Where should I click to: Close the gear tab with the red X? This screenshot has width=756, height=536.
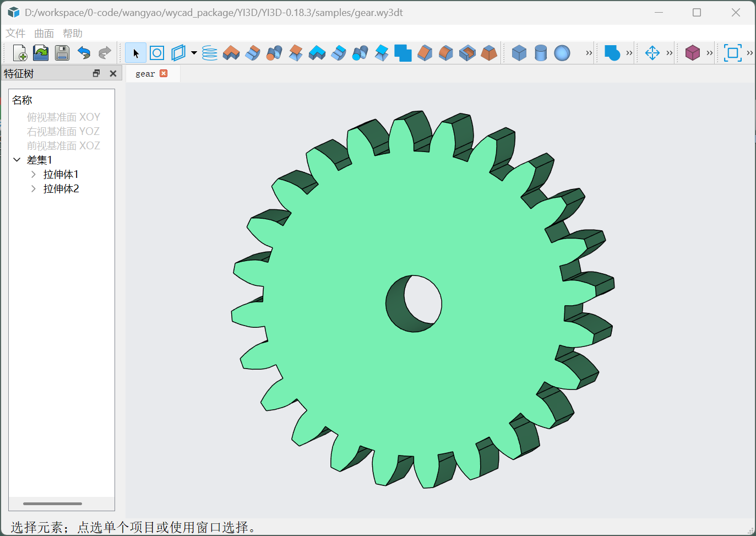pyautogui.click(x=164, y=73)
